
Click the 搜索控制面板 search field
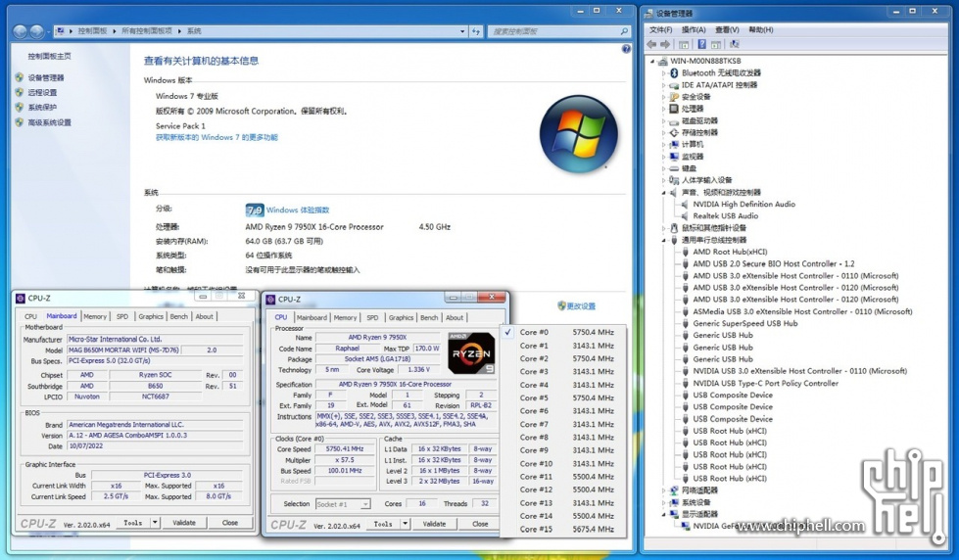(x=559, y=31)
